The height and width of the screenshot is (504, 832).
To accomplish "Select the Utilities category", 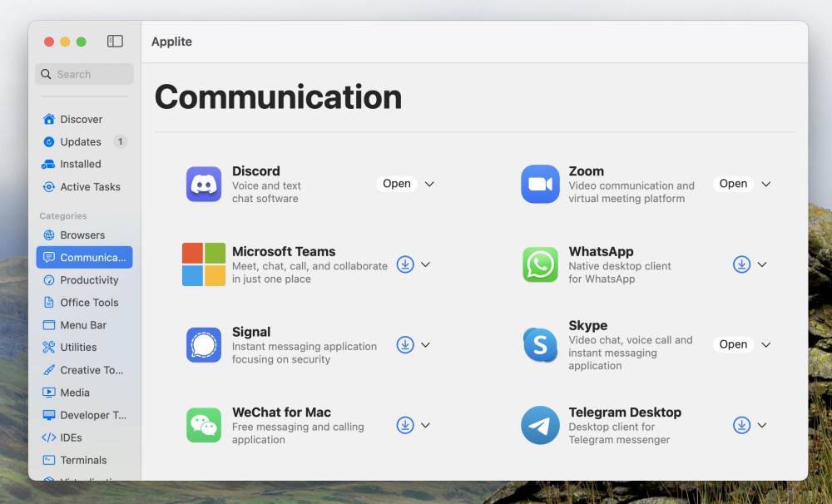I will (x=84, y=348).
